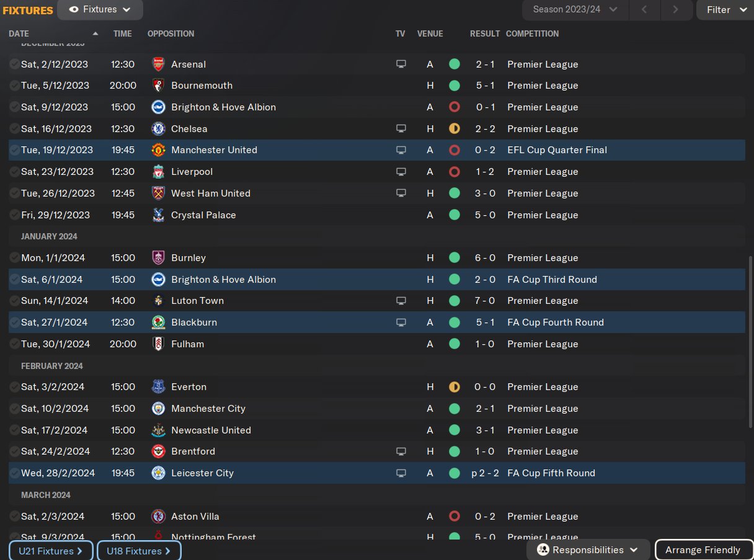The width and height of the screenshot is (754, 560).
Task: Click the Everton club crest icon
Action: coord(158,387)
